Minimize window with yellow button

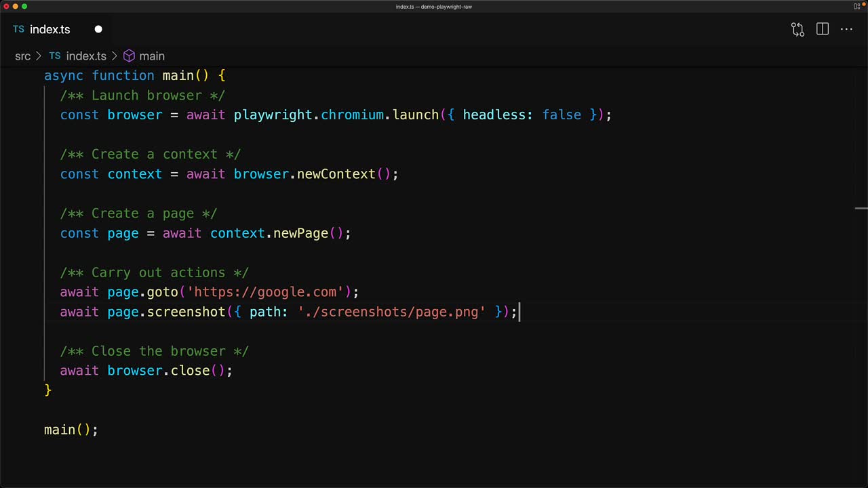15,7
